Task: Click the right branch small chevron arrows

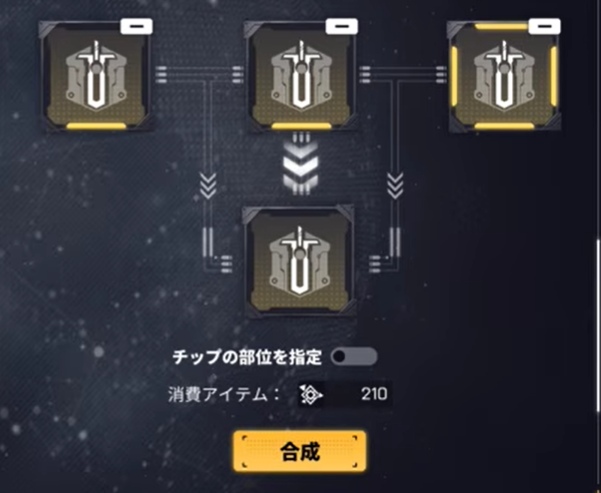Action: [395, 186]
